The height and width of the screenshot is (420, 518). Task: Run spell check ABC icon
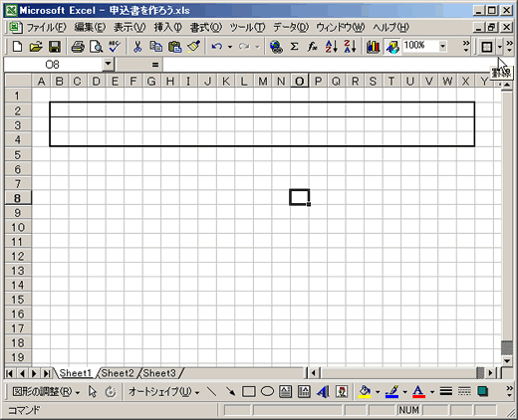pos(115,47)
